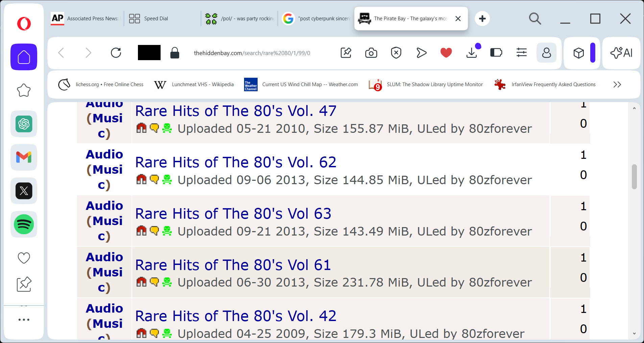Click the page scrollbar thumb
This screenshot has height=343, width=644.
[x=634, y=177]
